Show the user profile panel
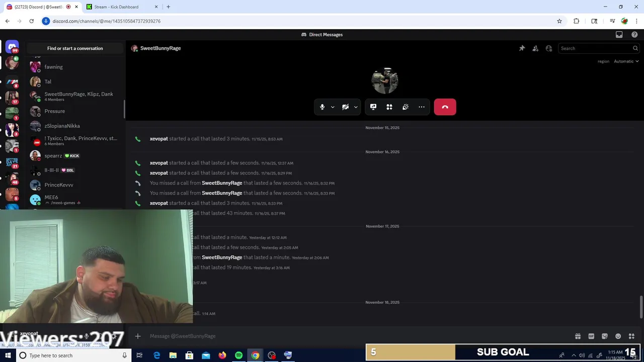Screen dimensions: 644x362 [549, 48]
